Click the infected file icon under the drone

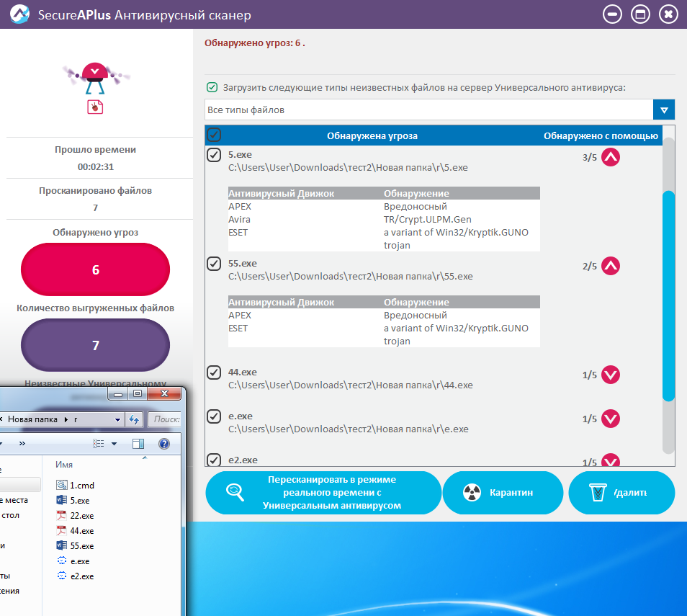pos(95,107)
